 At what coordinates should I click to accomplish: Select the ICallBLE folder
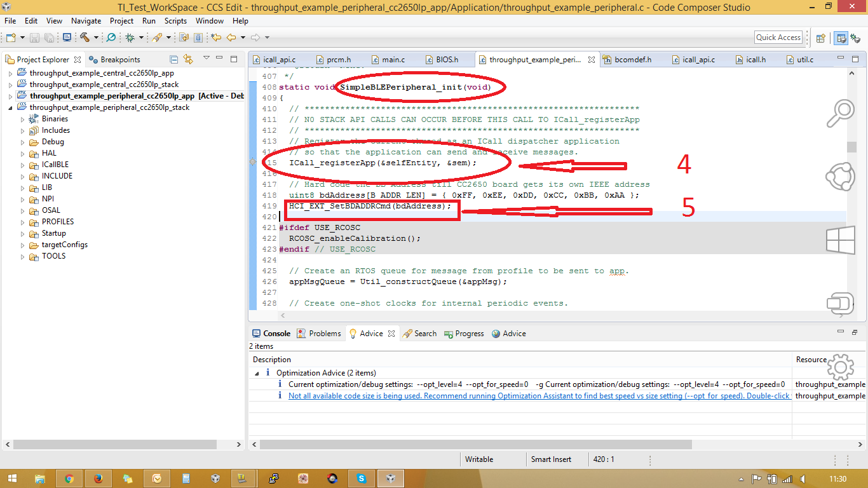click(55, 165)
